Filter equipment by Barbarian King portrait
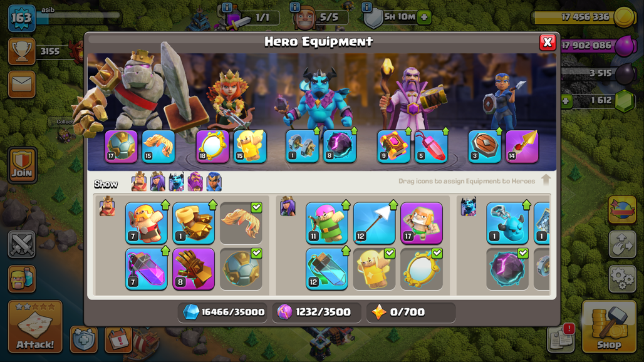Image resolution: width=644 pixels, height=362 pixels. click(139, 182)
